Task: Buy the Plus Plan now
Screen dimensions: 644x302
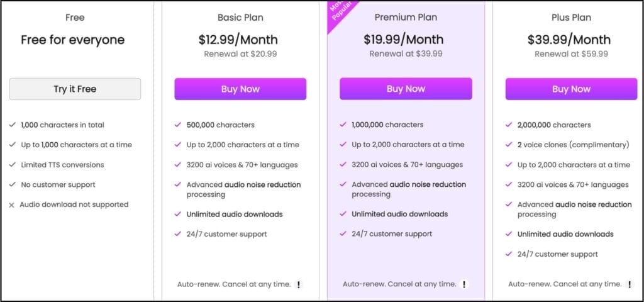Action: (571, 89)
